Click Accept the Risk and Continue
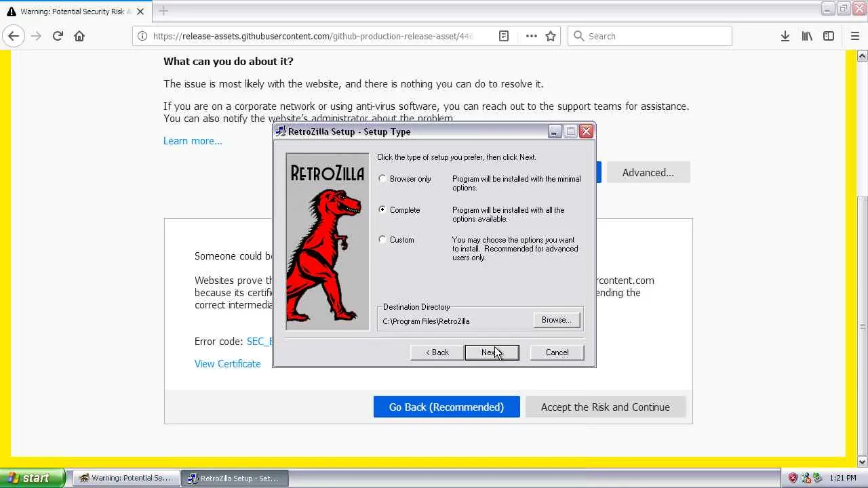Image resolution: width=868 pixels, height=488 pixels. [x=606, y=407]
